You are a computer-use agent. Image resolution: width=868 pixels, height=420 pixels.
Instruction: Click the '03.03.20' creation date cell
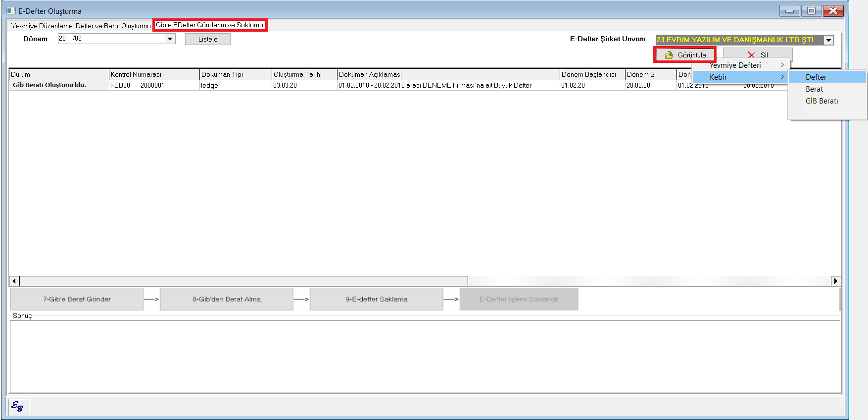[x=304, y=85]
